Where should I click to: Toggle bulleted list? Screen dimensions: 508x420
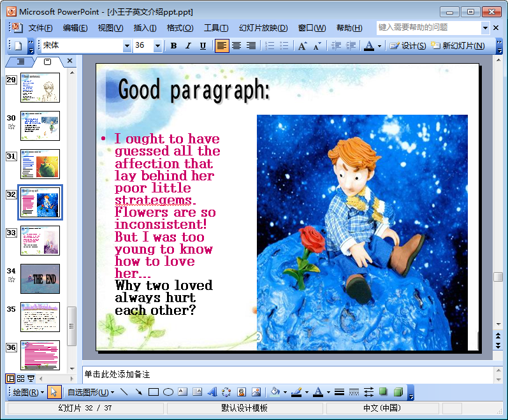[284, 46]
